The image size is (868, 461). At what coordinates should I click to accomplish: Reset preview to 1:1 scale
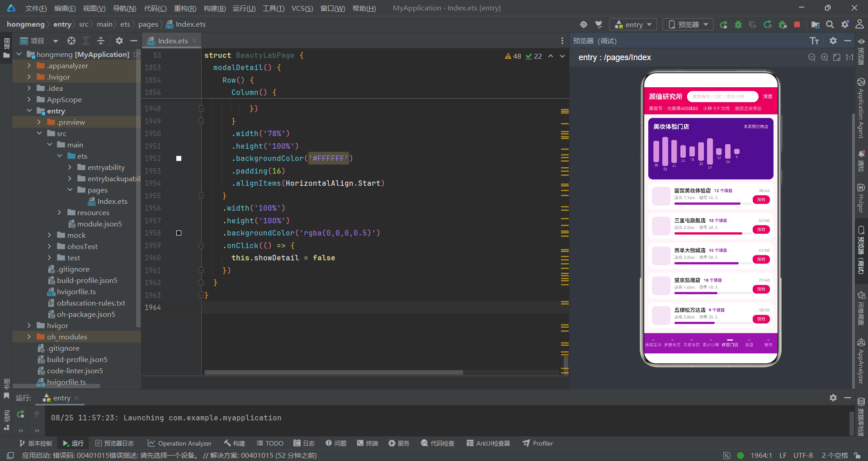pyautogui.click(x=849, y=57)
